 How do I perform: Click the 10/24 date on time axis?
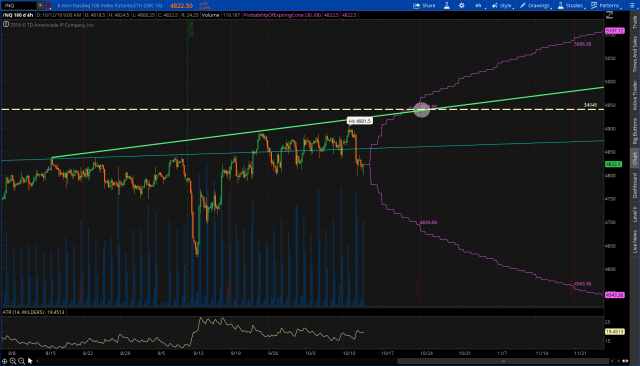pyautogui.click(x=427, y=353)
